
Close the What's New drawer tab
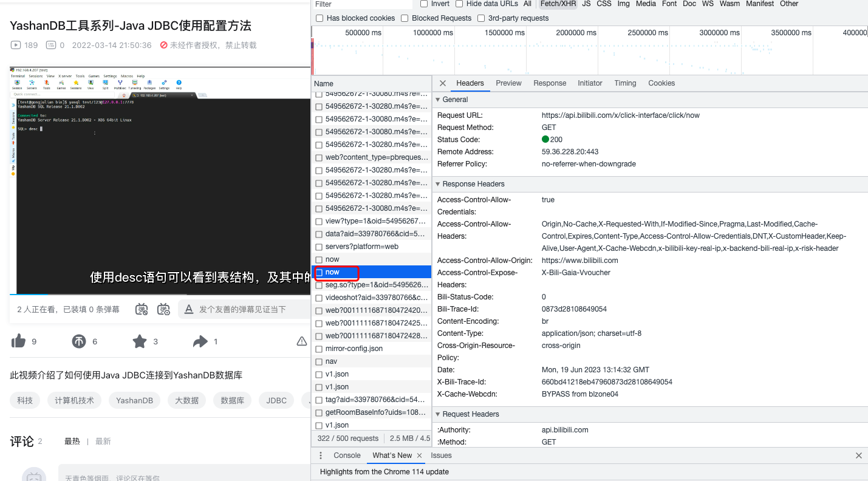click(419, 455)
